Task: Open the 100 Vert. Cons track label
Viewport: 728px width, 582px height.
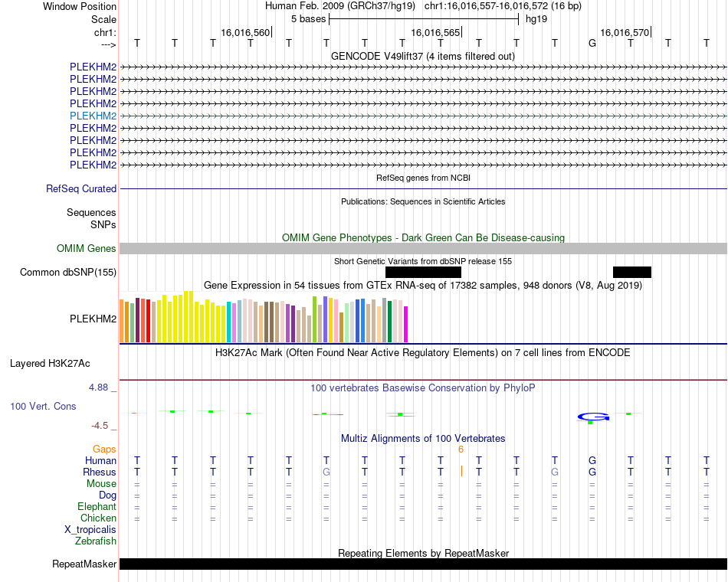Action: tap(43, 406)
